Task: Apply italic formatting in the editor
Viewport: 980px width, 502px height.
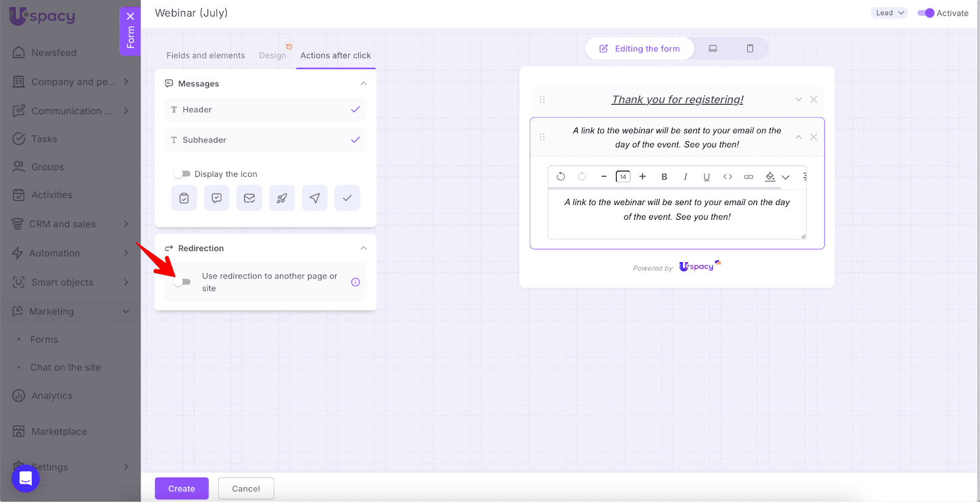Action: pyautogui.click(x=685, y=177)
